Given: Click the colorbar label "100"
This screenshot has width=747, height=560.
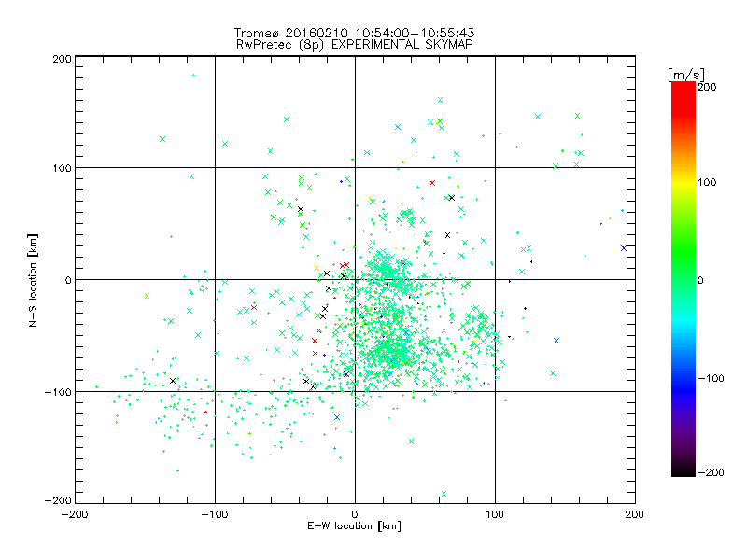Looking at the screenshot, I should (707, 182).
